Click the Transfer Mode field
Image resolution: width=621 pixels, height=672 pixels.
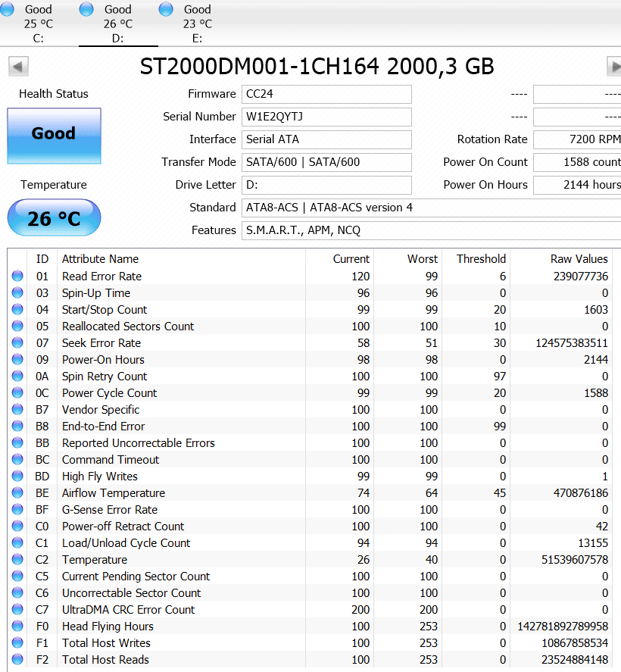coord(326,162)
